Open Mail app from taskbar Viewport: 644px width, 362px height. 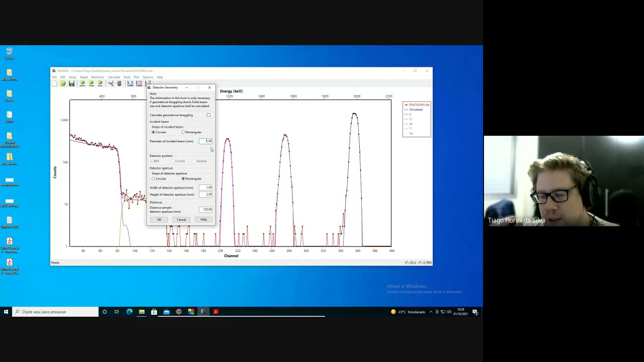(x=167, y=312)
